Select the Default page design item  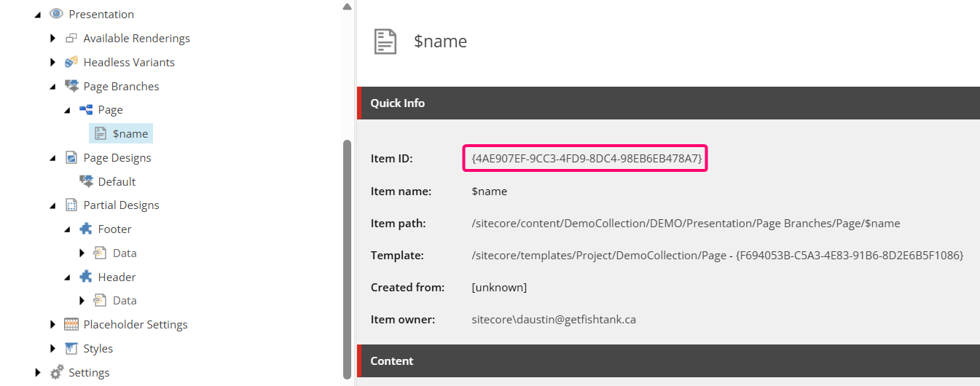pyautogui.click(x=117, y=181)
